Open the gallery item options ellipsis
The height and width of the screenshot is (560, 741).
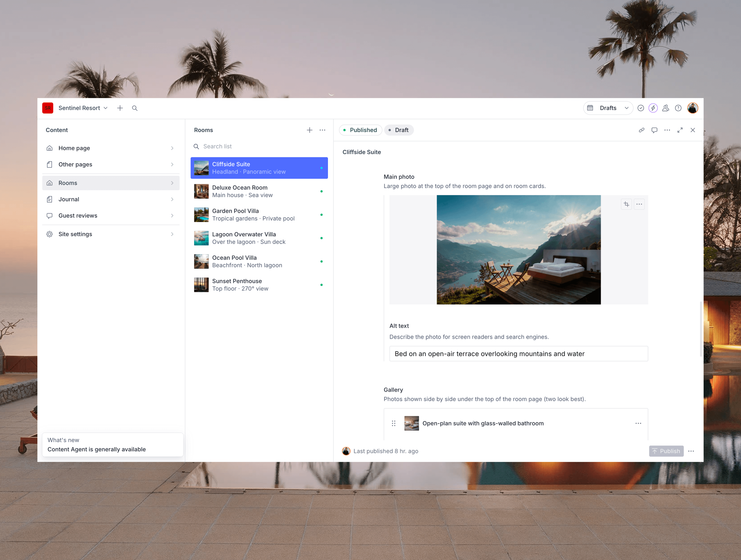[x=638, y=423]
